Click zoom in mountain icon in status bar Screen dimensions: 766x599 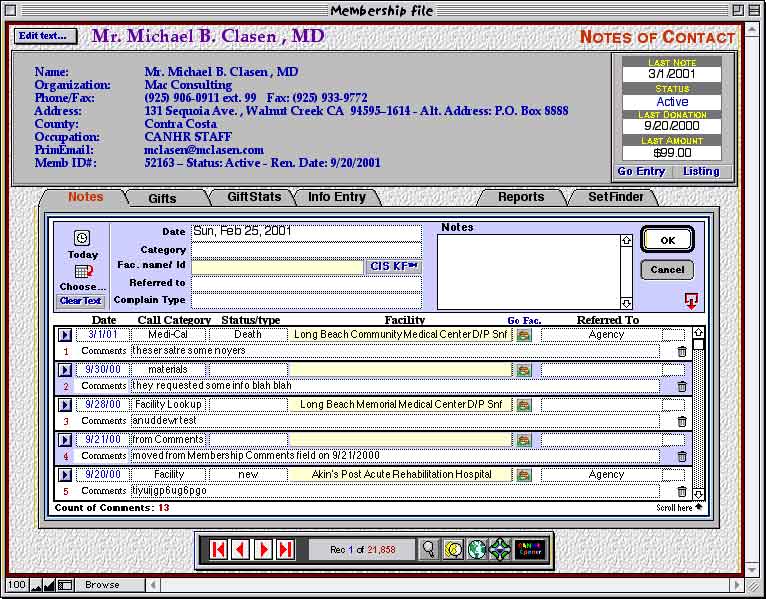[x=49, y=585]
